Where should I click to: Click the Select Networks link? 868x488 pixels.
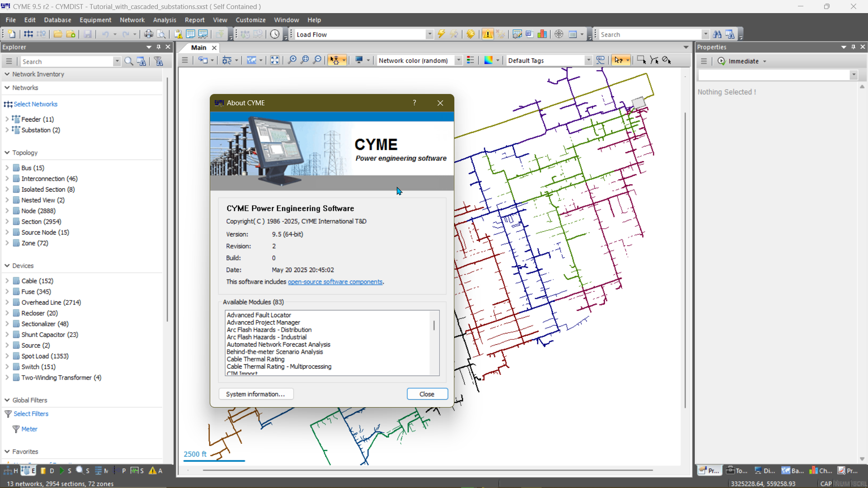pos(35,104)
